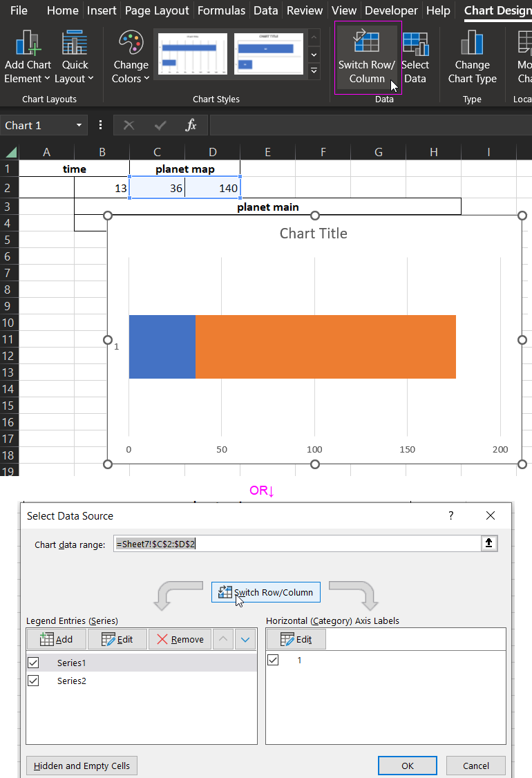Open Change Colors palette
This screenshot has width=532, height=778.
131,59
